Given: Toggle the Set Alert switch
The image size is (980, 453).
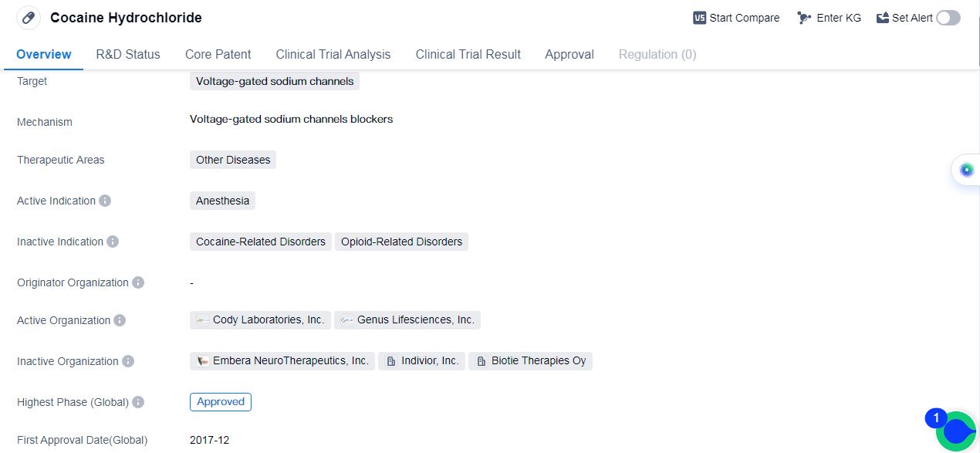Looking at the screenshot, I should click(948, 18).
